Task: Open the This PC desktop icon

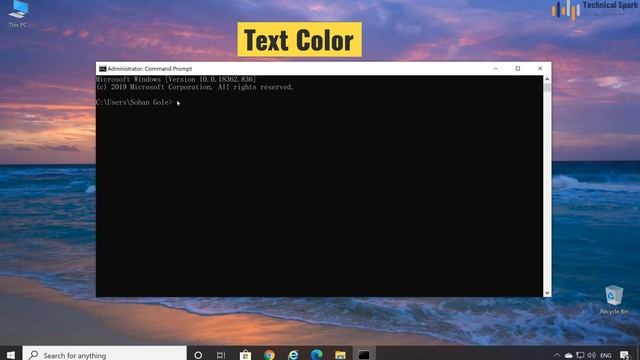Action: tap(18, 13)
